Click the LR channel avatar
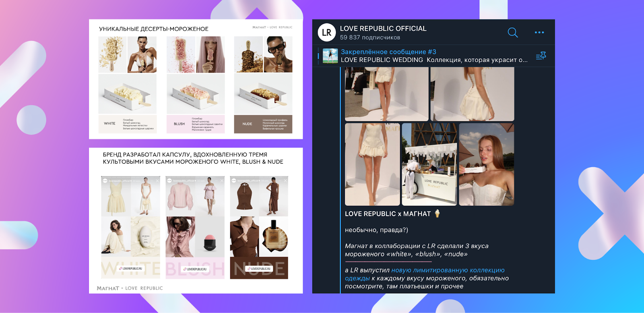This screenshot has width=644, height=313. click(x=326, y=33)
